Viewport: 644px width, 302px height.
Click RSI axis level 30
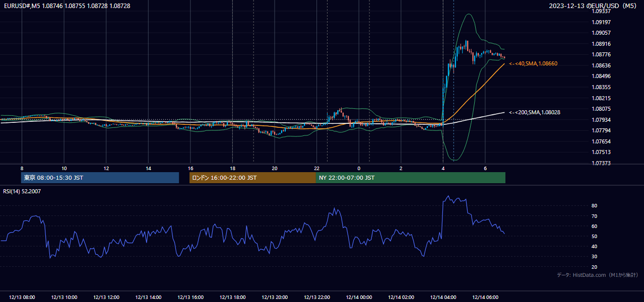click(x=595, y=256)
